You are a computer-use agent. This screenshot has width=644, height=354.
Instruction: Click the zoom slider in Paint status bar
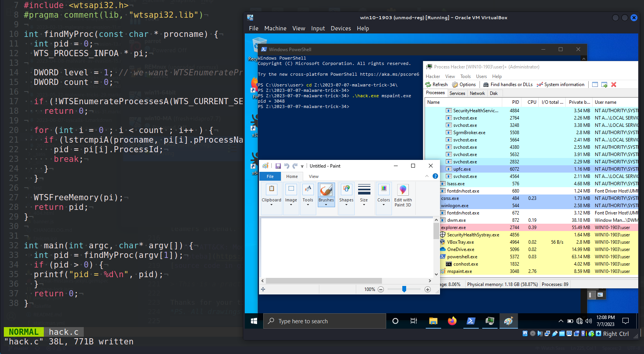(x=404, y=289)
